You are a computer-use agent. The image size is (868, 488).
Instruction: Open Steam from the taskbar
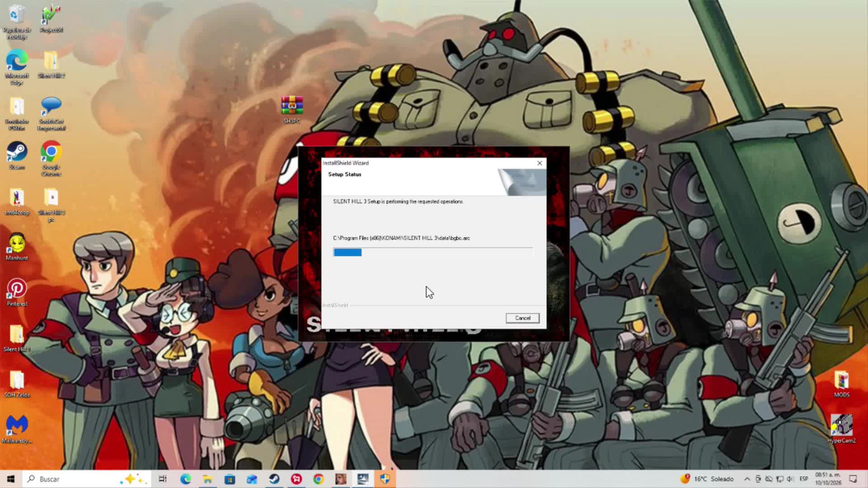pos(274,479)
